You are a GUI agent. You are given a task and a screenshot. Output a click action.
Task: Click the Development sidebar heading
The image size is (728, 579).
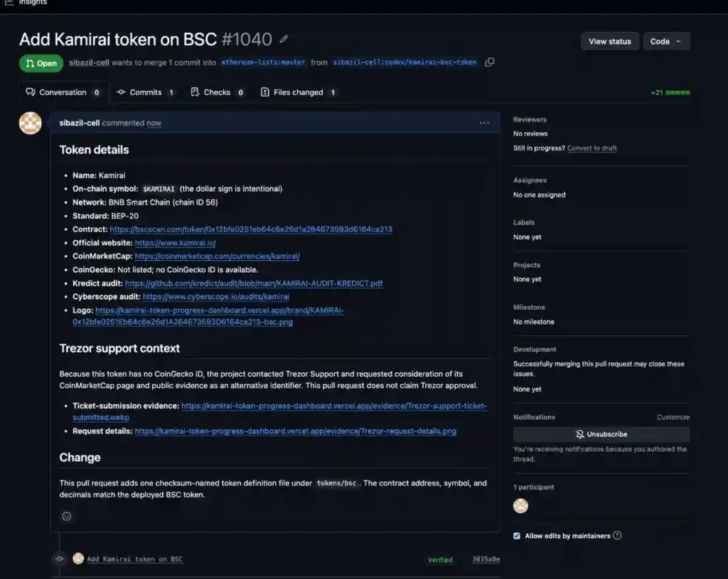(x=535, y=350)
